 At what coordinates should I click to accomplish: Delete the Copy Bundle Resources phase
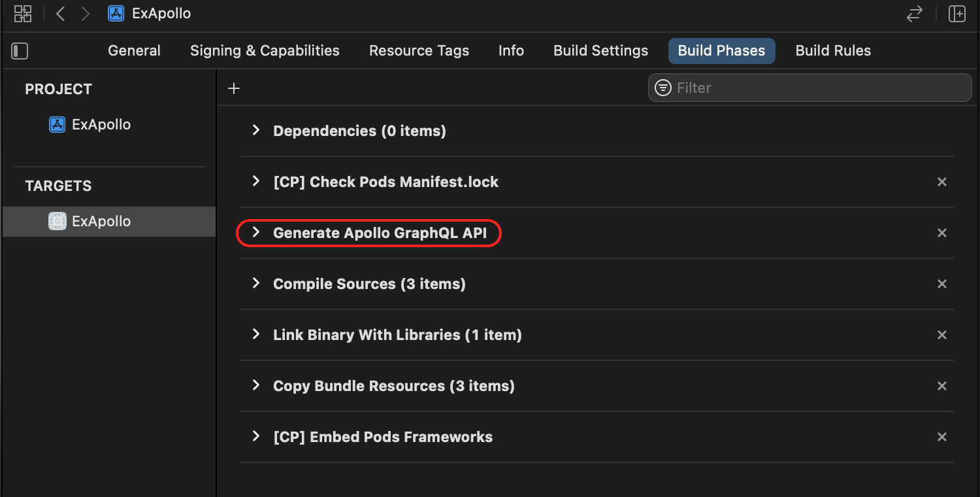942,386
